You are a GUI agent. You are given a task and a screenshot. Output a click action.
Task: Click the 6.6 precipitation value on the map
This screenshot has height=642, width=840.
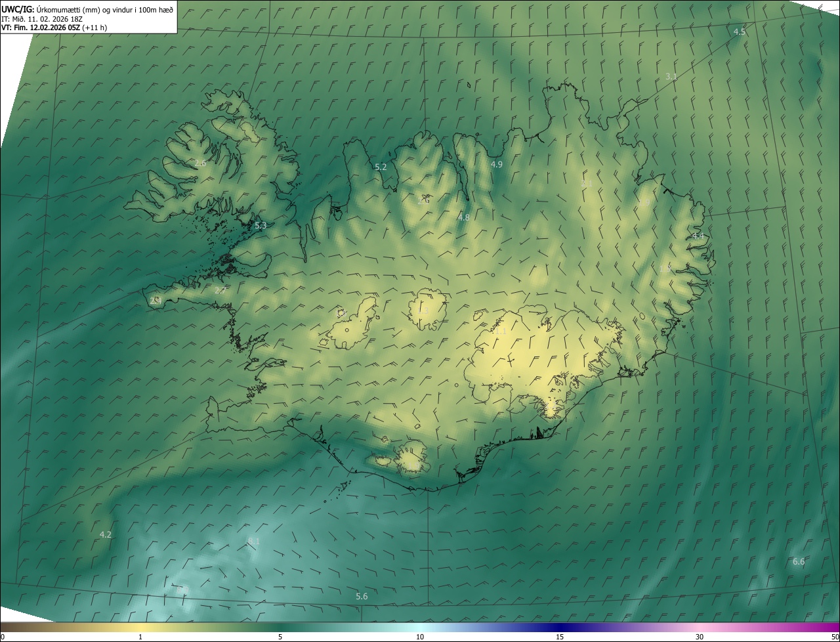[x=799, y=562]
